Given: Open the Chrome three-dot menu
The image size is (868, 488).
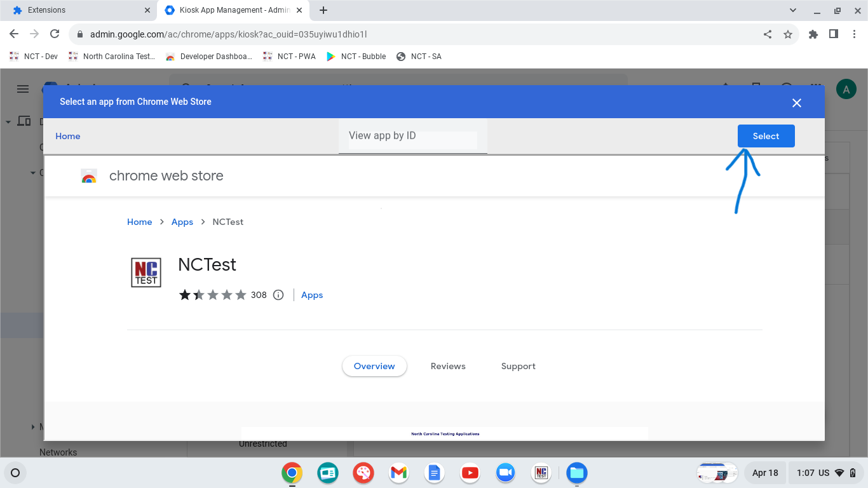Looking at the screenshot, I should 854,34.
